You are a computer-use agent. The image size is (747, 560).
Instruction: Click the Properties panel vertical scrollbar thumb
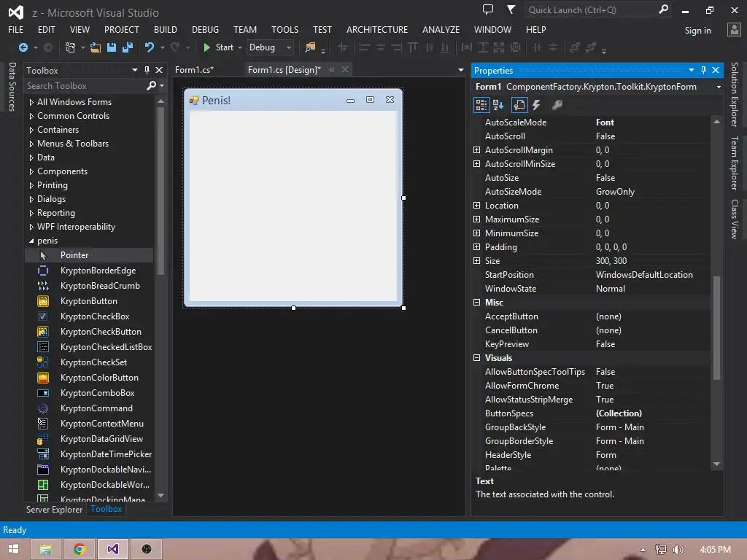(x=716, y=327)
